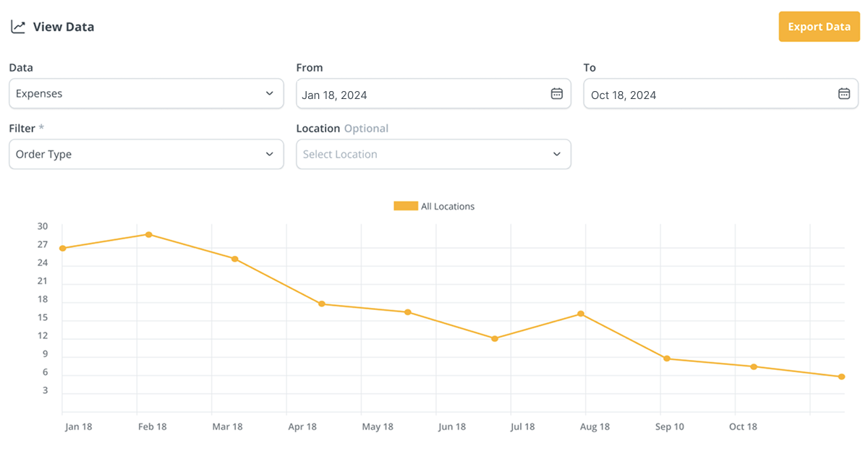This screenshot has height=451, width=868.
Task: Toggle the All Locations legend label
Action: pyautogui.click(x=448, y=206)
